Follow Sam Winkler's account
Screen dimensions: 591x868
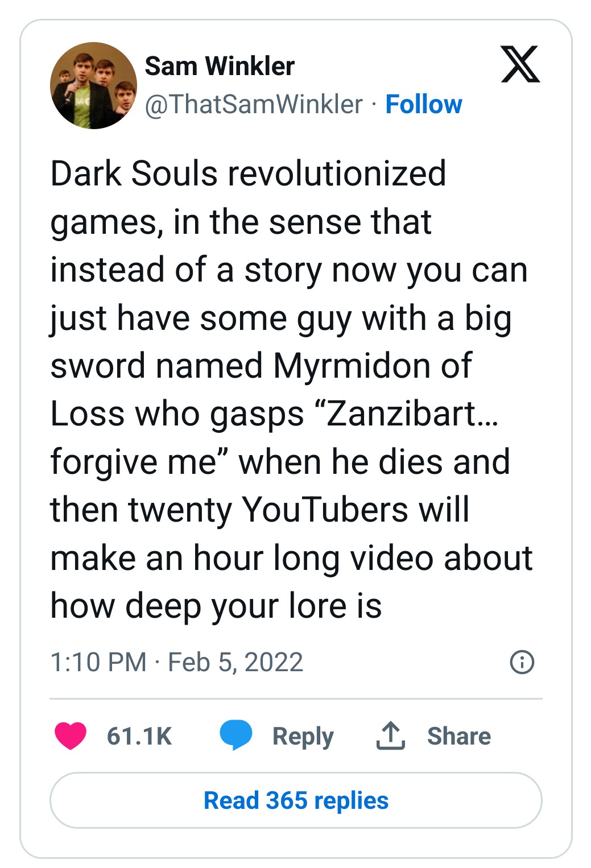point(424,104)
